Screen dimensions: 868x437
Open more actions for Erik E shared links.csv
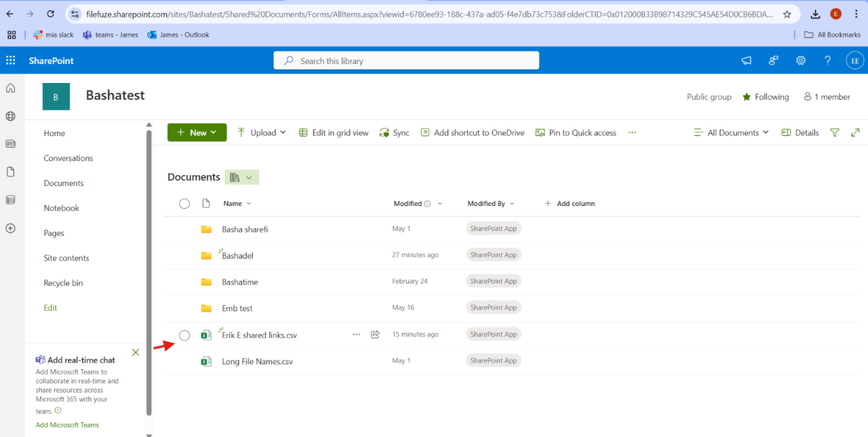(x=357, y=334)
